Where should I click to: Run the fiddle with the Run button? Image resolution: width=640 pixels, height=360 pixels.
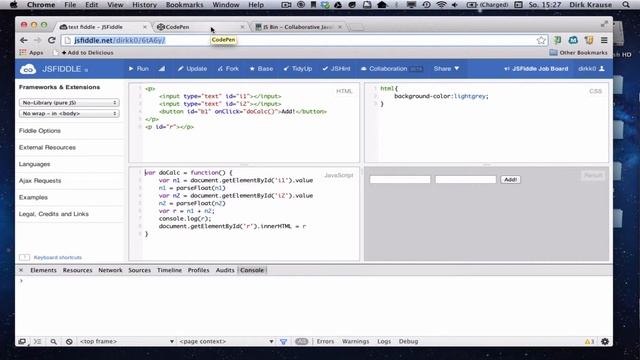pyautogui.click(x=139, y=69)
